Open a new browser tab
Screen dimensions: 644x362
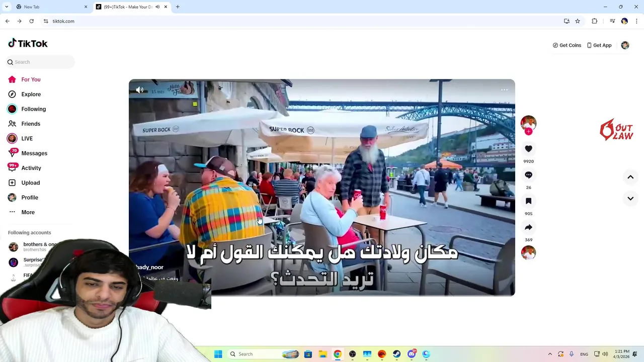[x=178, y=7]
